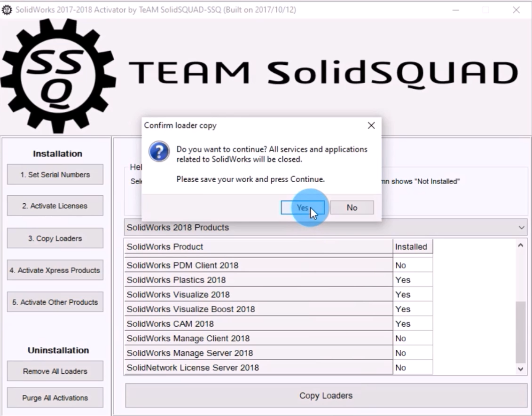Select the SolidWorks PDM Client 2018 row
The height and width of the screenshot is (416, 532).
[258, 265]
